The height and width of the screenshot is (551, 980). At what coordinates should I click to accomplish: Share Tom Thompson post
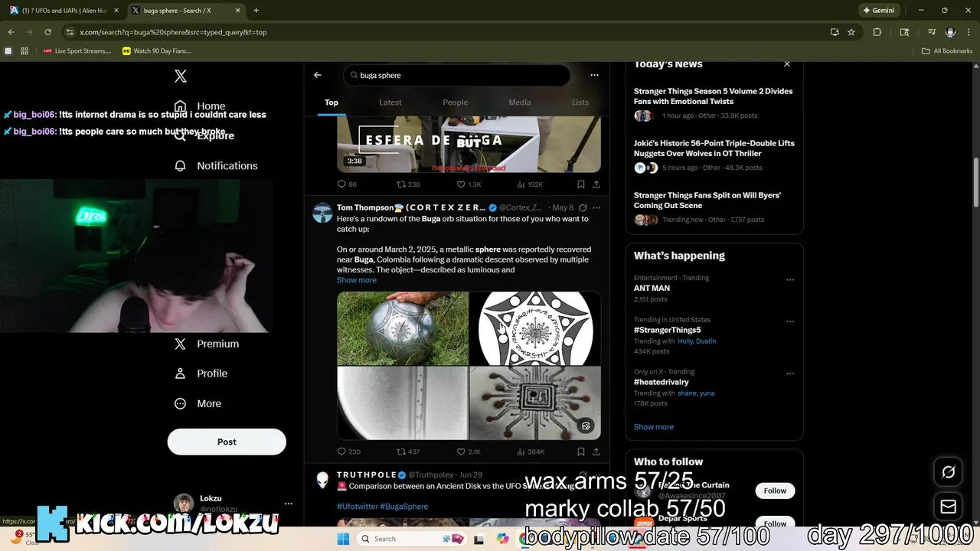point(596,452)
